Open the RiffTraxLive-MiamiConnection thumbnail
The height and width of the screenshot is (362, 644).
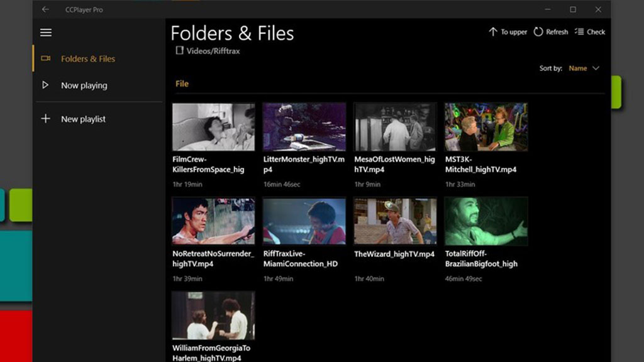point(304,221)
